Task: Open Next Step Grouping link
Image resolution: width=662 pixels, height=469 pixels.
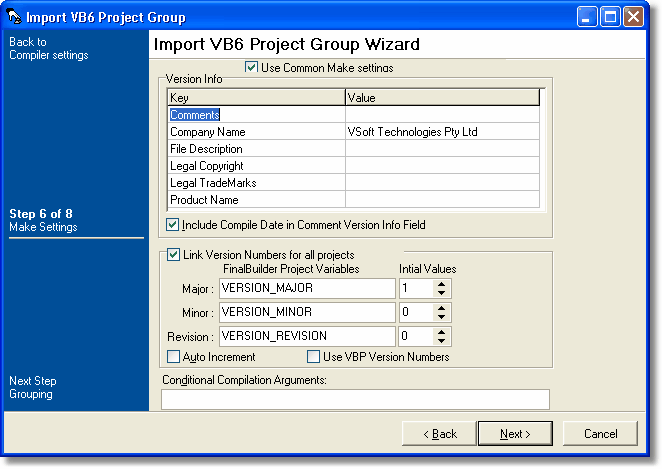Action: (x=33, y=388)
